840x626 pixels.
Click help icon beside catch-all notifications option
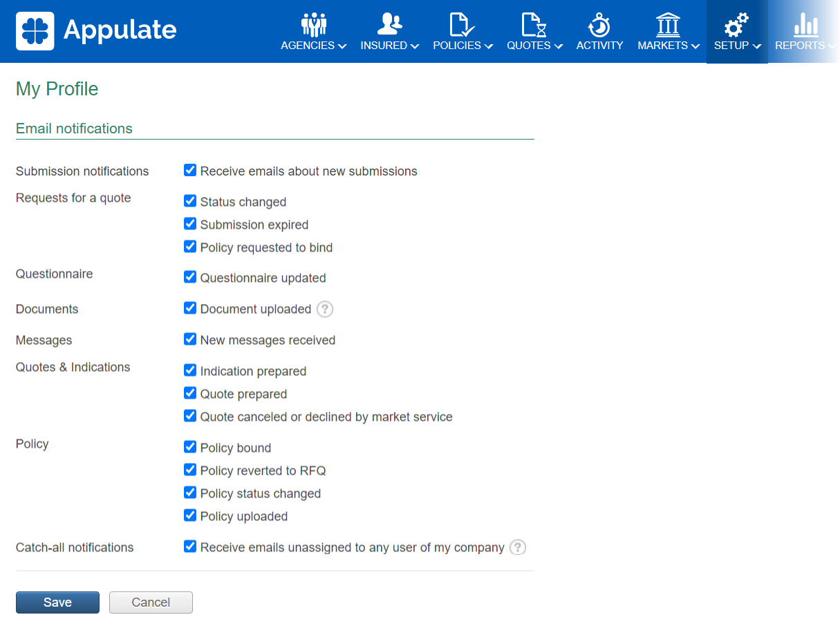pyautogui.click(x=518, y=548)
